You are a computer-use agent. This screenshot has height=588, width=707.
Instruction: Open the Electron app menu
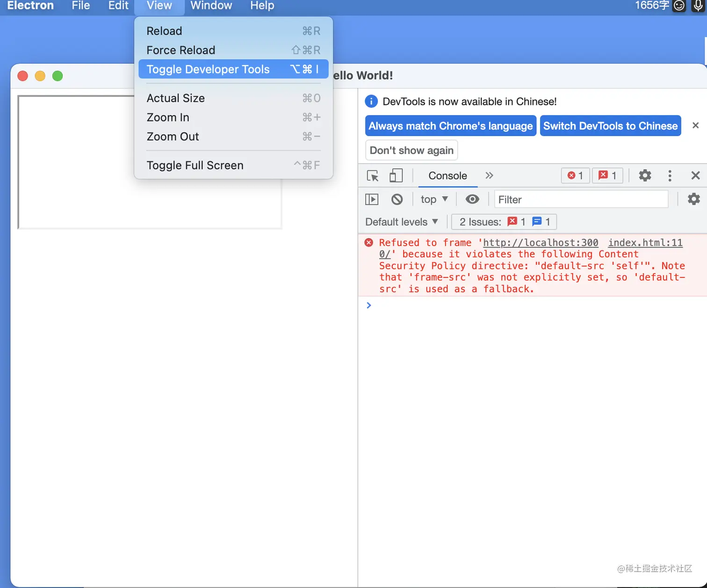30,6
